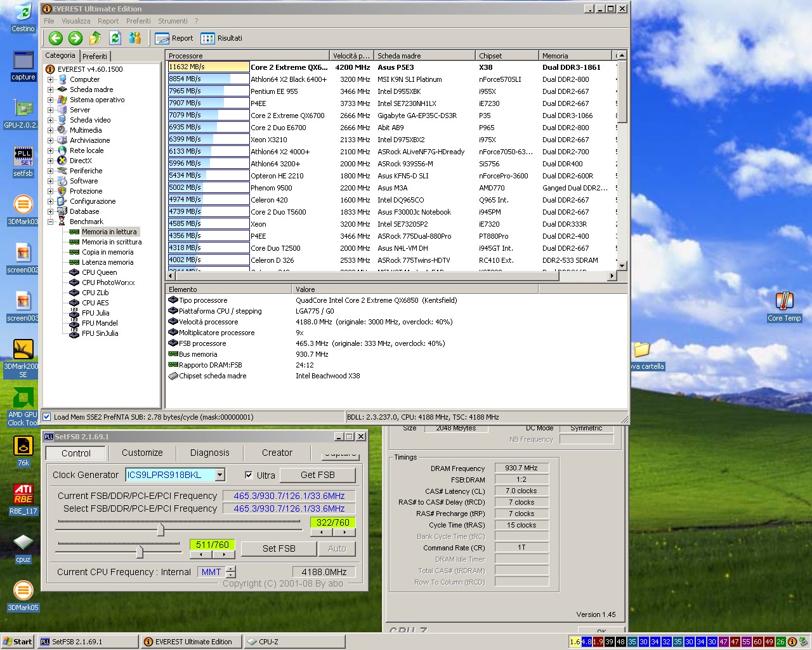Select CPU Queen benchmark item
This screenshot has height=650, width=812.
[100, 272]
